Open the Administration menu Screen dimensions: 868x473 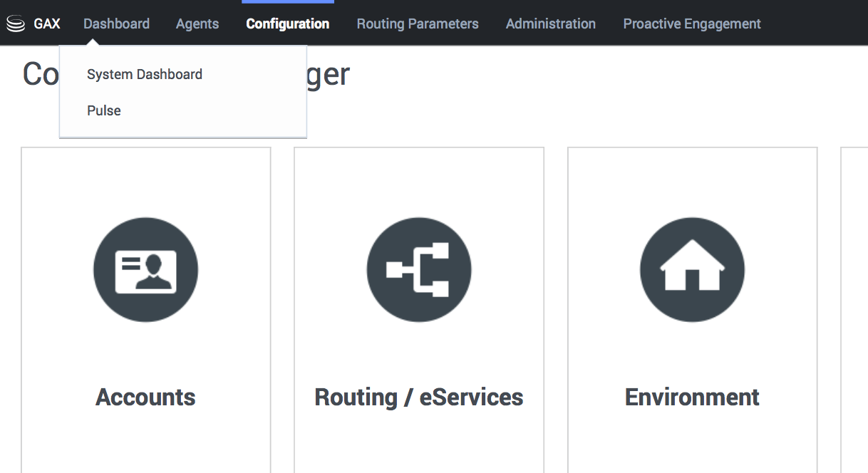click(550, 24)
